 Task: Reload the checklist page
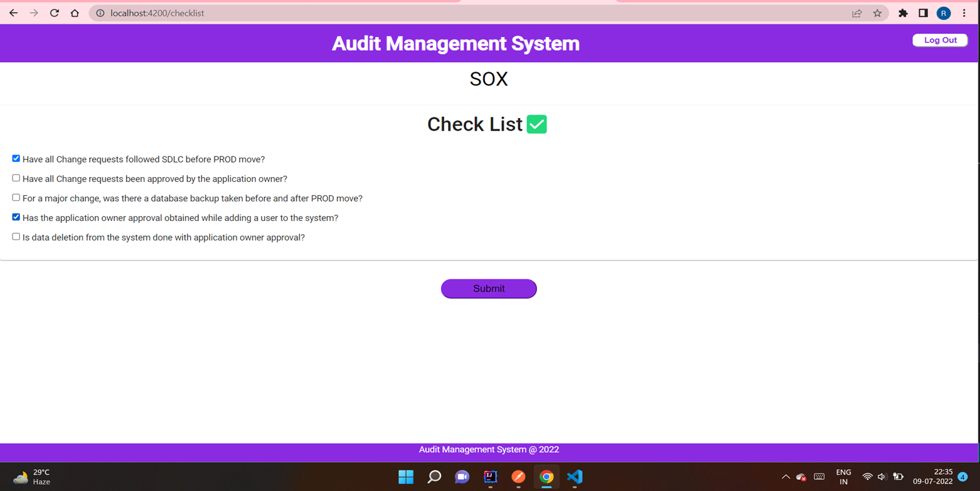click(54, 13)
